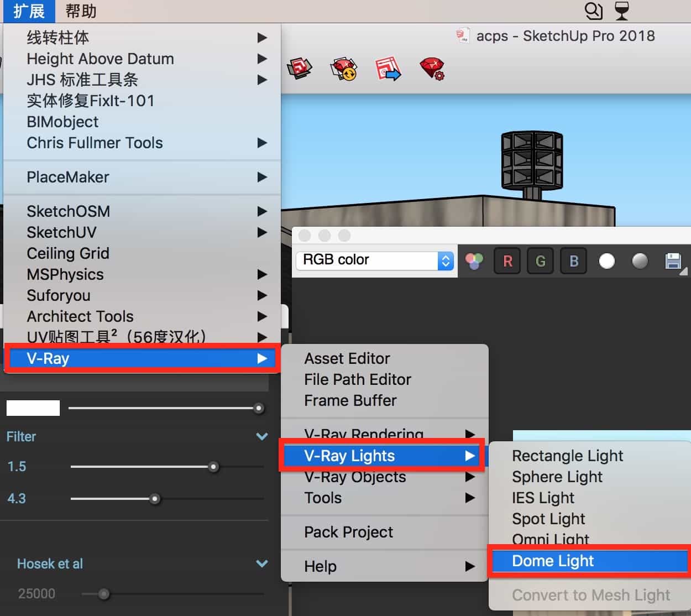Choose Pack Project
Image resolution: width=691 pixels, height=616 pixels.
(385, 532)
